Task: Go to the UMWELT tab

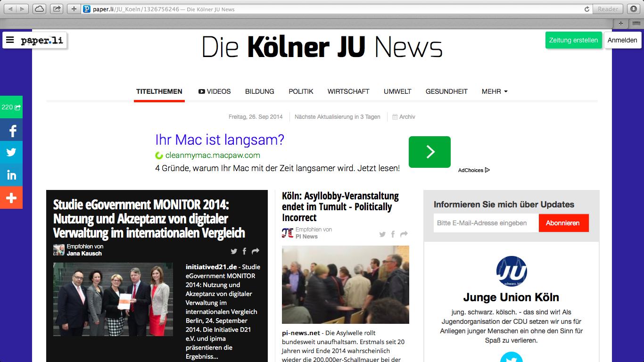Action: pyautogui.click(x=397, y=91)
